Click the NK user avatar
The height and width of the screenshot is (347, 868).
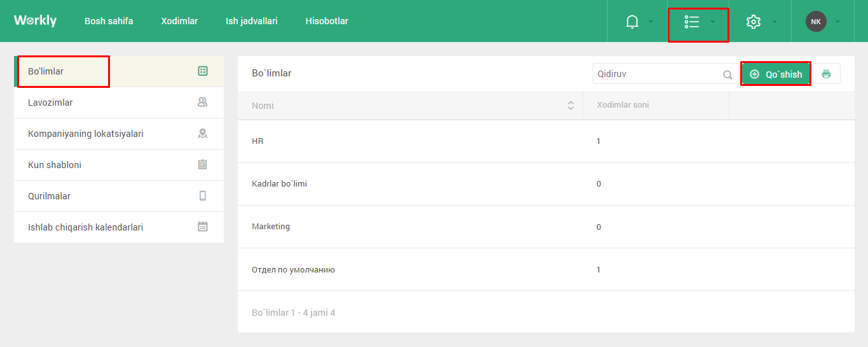point(816,21)
